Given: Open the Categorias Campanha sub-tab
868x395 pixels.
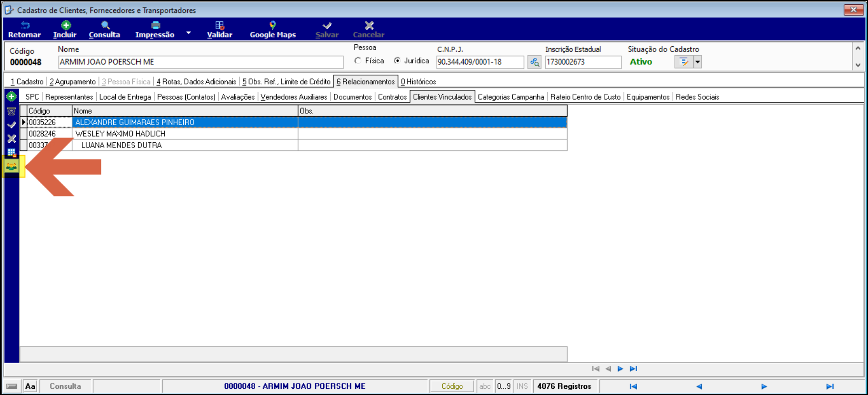Looking at the screenshot, I should 511,97.
